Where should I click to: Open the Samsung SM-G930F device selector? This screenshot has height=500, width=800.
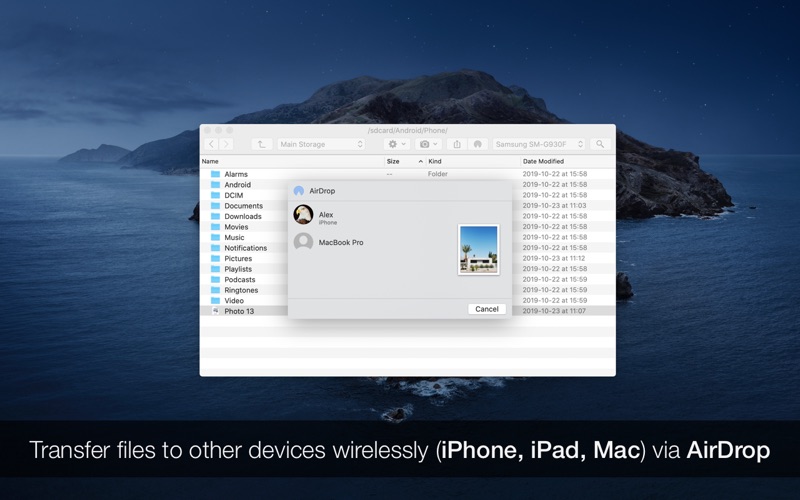(x=539, y=144)
